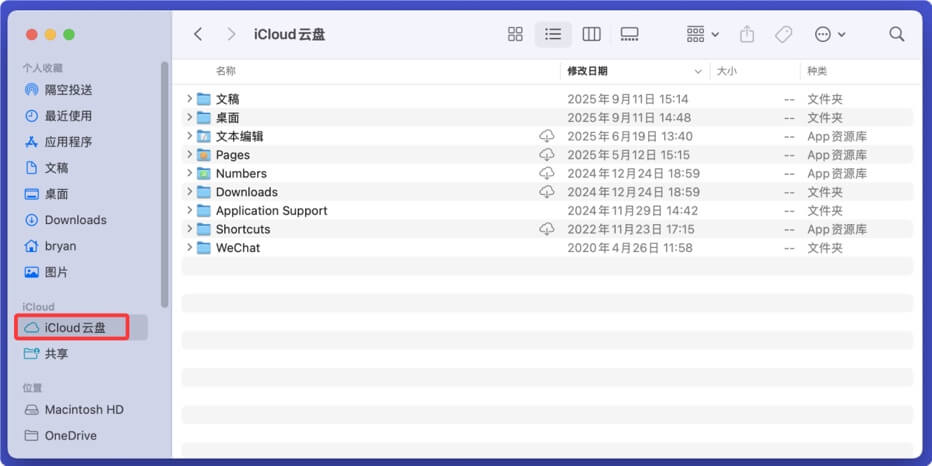Switch to column view
This screenshot has height=466, width=932.
tap(591, 34)
